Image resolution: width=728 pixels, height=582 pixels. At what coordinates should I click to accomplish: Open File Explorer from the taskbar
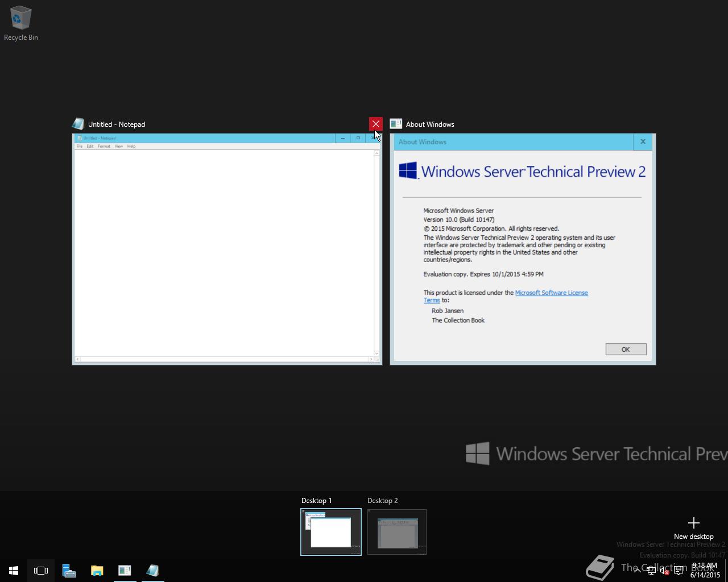(97, 570)
